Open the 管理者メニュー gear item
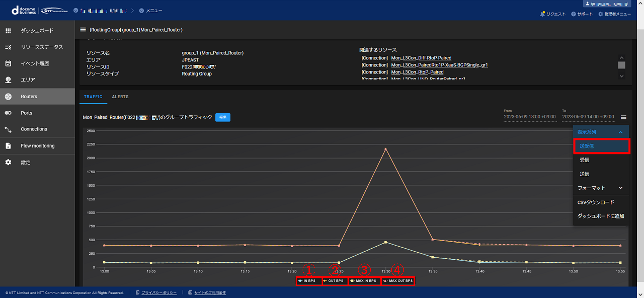 click(614, 14)
